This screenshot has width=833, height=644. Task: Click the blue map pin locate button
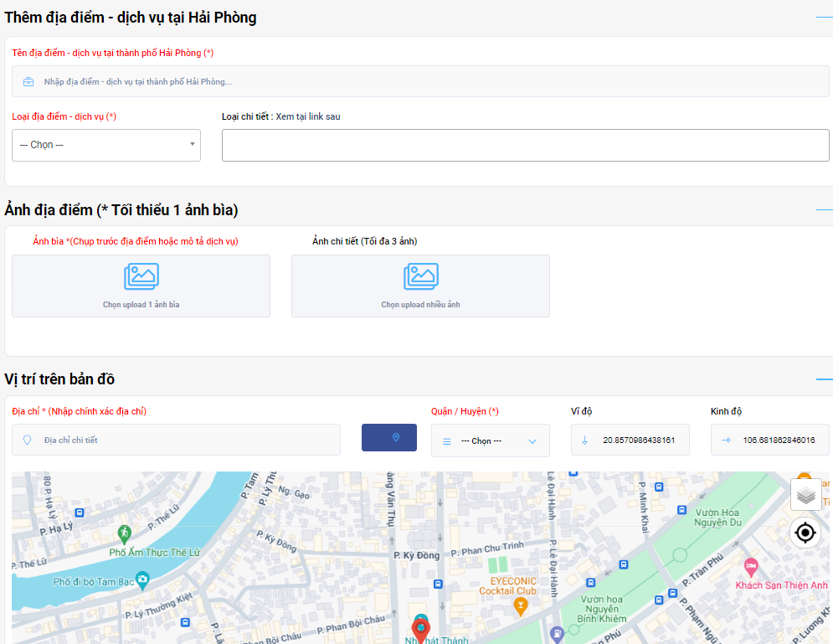389,437
